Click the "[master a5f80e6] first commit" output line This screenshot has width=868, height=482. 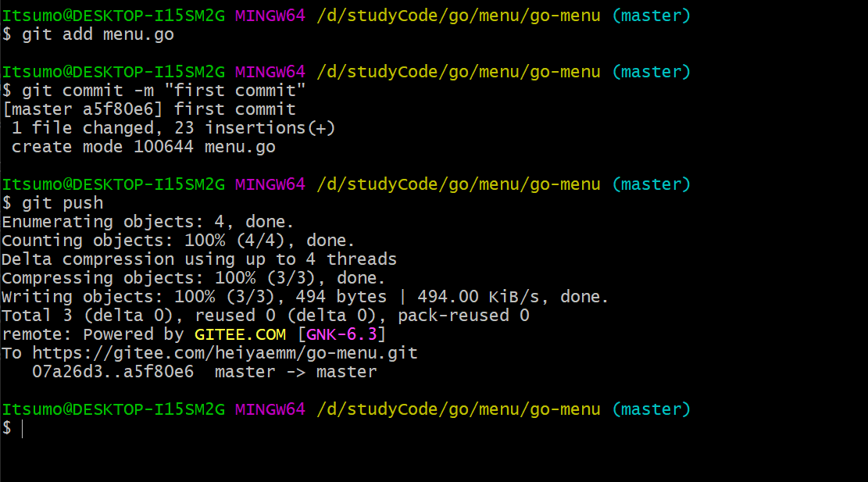(x=149, y=109)
